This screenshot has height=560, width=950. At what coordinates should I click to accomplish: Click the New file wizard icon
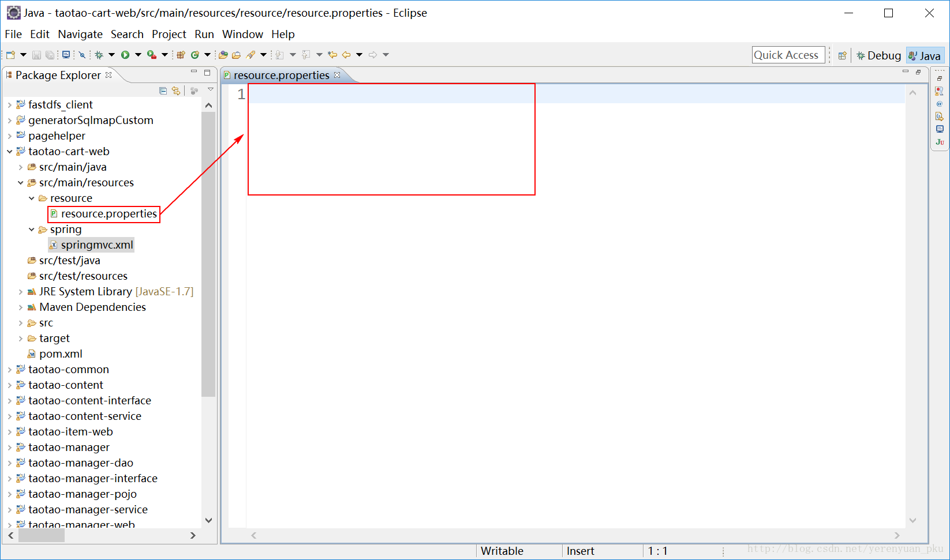10,55
